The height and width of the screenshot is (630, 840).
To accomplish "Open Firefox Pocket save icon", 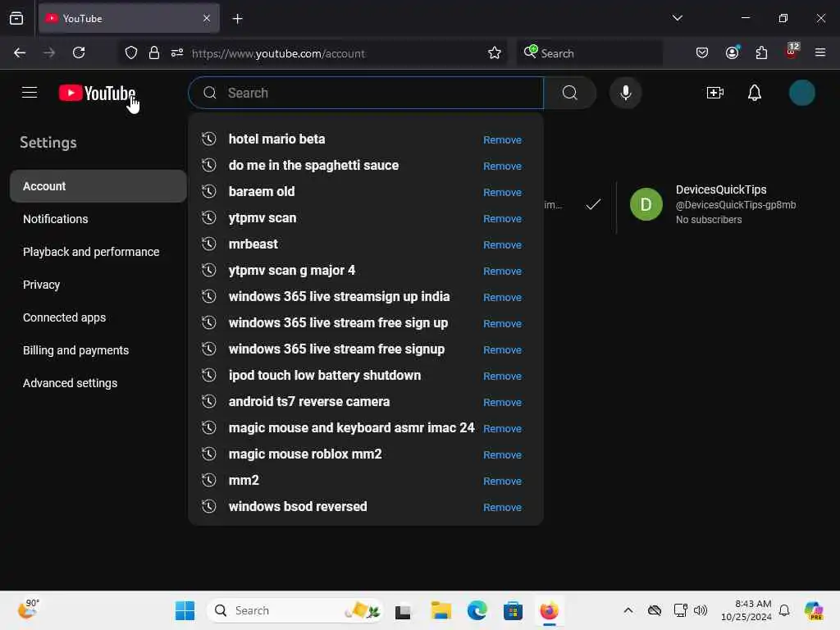I will 702,52.
